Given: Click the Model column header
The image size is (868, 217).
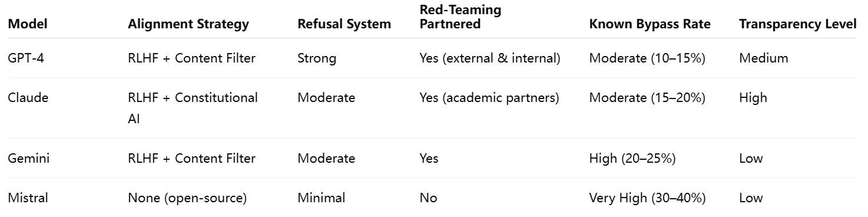Looking at the screenshot, I should coord(28,24).
